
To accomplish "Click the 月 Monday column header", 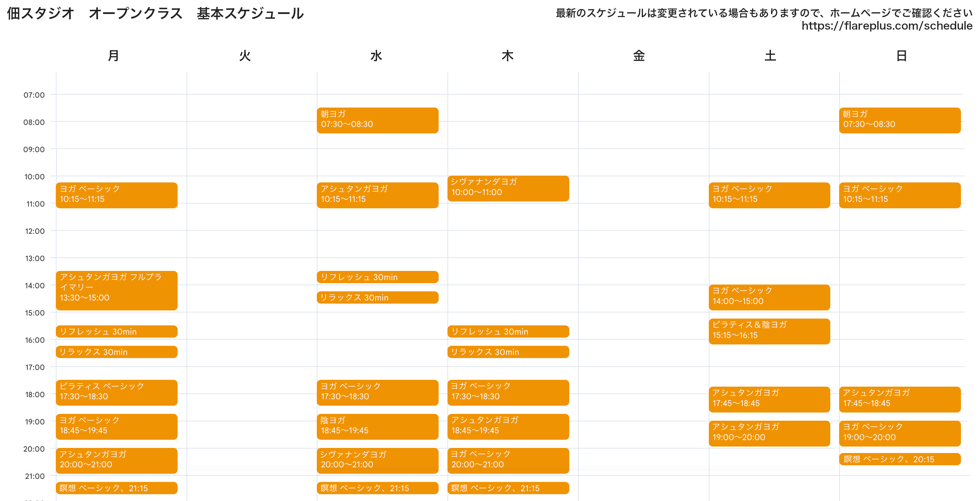I will pyautogui.click(x=113, y=56).
